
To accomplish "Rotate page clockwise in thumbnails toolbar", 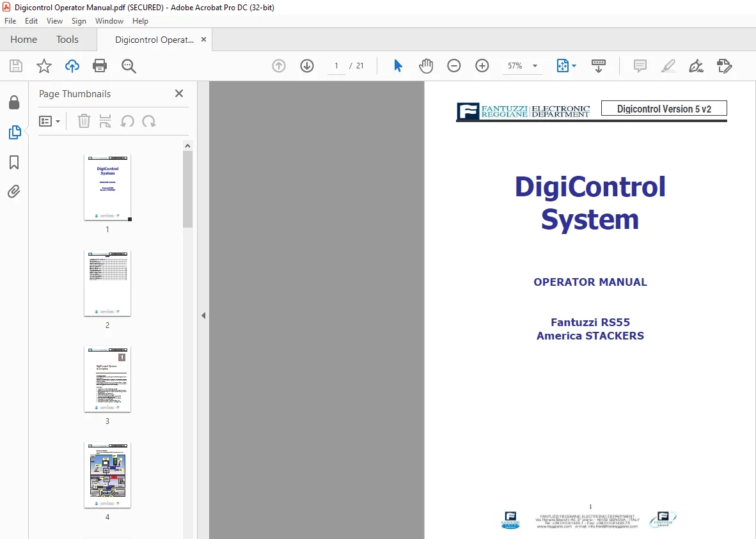I will tap(149, 121).
